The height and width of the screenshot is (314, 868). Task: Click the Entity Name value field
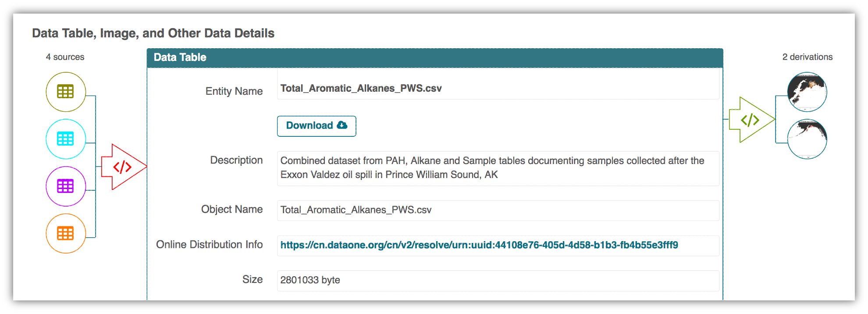pyautogui.click(x=498, y=89)
